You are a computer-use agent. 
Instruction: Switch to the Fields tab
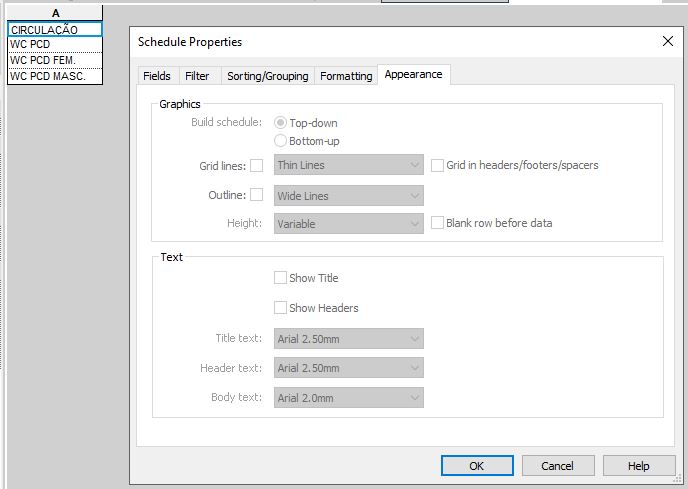coord(157,76)
